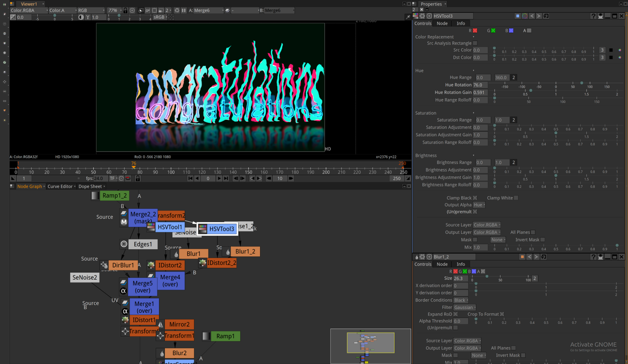Switch to the Dope Sheet tab
This screenshot has height=364, width=628.
tap(91, 187)
